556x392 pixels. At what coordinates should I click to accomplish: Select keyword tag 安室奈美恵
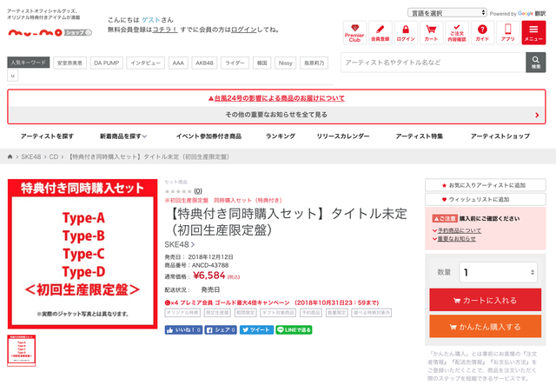coord(69,63)
